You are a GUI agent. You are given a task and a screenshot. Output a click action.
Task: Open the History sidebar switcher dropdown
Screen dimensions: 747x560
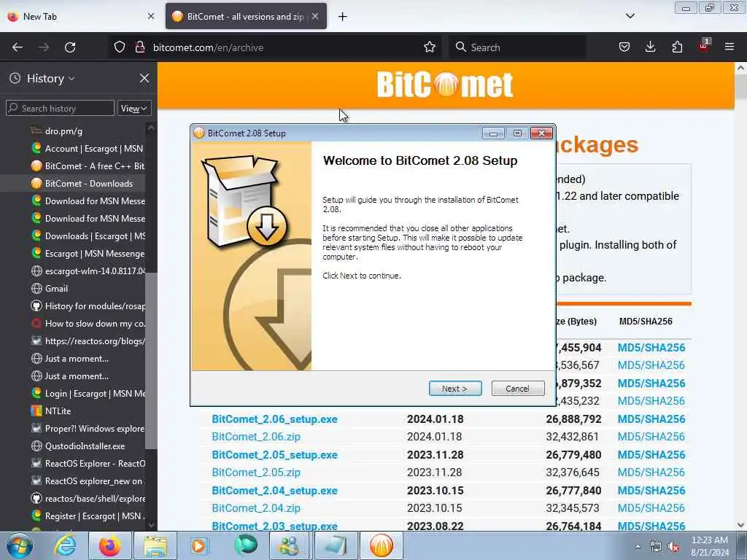coord(50,79)
